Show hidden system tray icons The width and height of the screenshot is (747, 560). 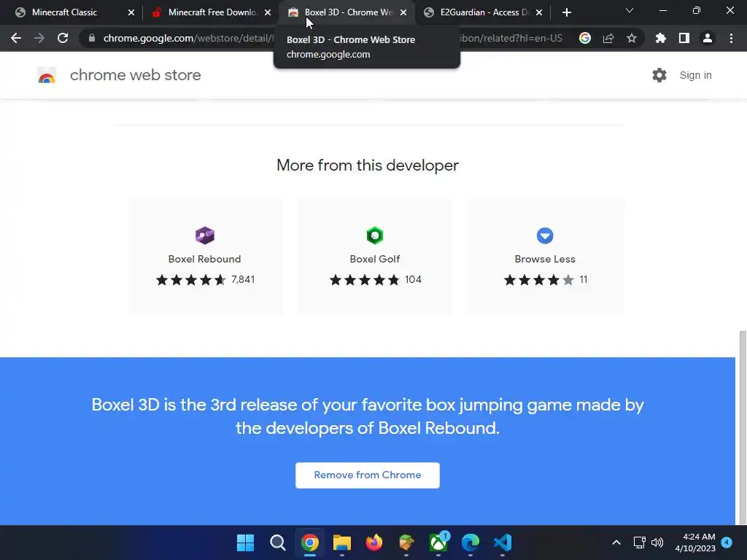pos(616,542)
